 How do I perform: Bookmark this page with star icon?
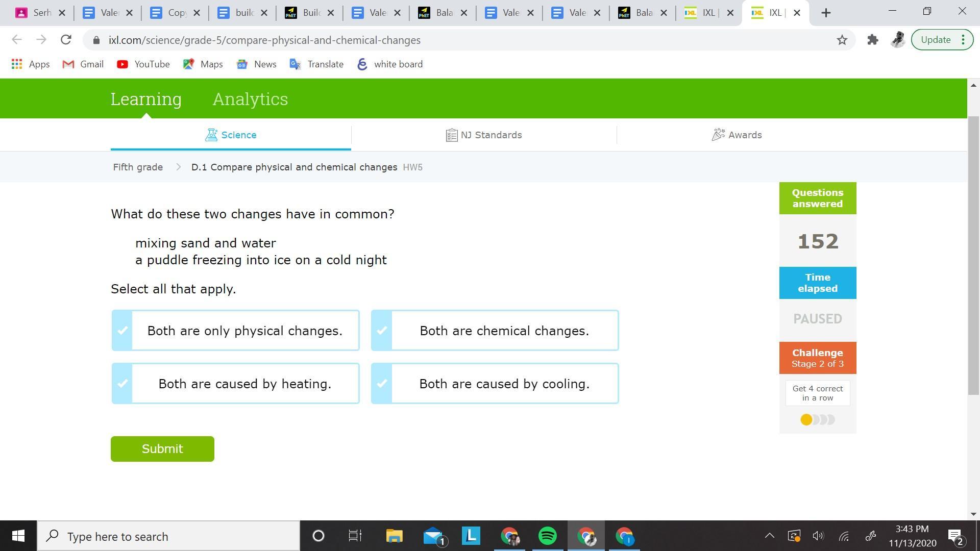coord(842,40)
